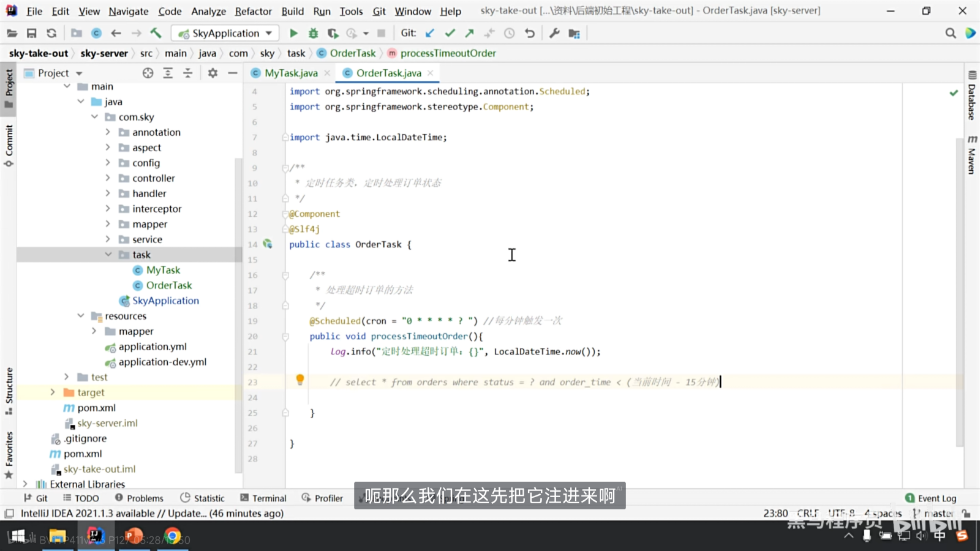Click the Stop process square icon
Viewport: 980px width, 551px height.
click(381, 33)
